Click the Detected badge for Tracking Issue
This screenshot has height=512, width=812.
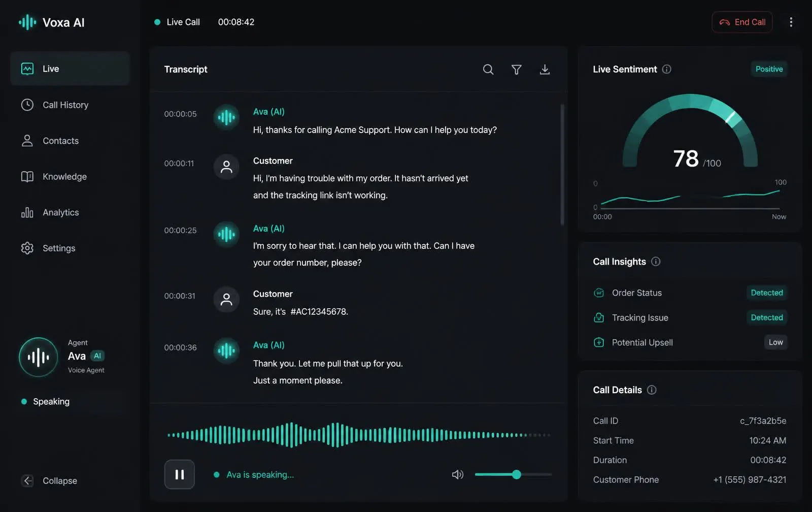coord(767,317)
